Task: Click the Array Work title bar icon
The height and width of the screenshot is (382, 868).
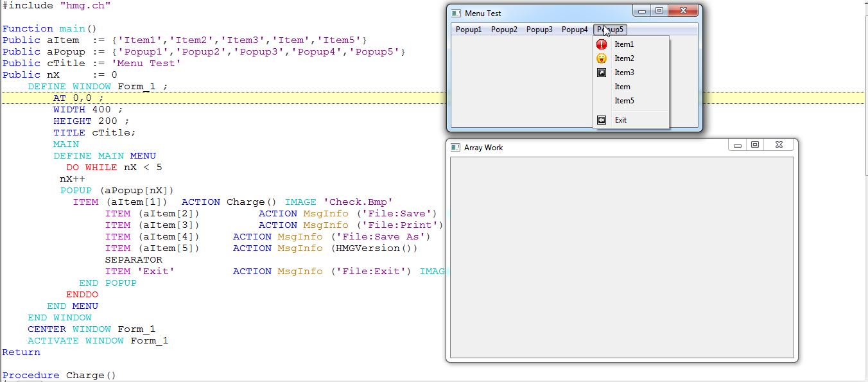Action: [455, 148]
